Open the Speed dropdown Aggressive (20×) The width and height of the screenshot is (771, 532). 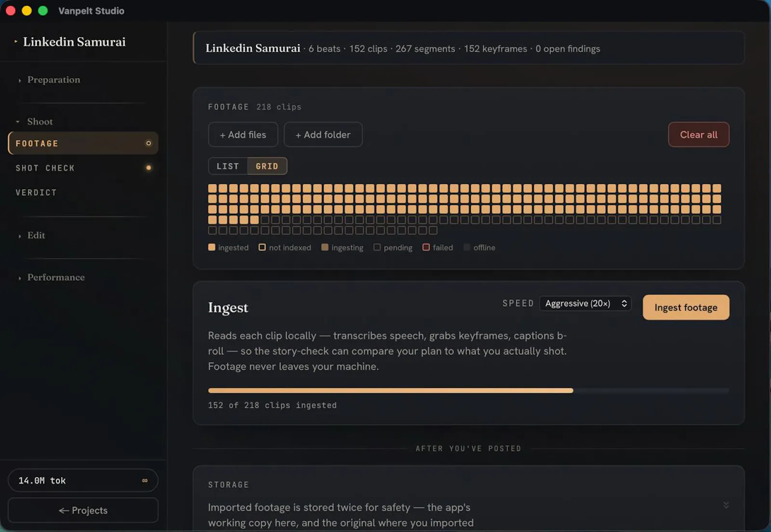(585, 303)
